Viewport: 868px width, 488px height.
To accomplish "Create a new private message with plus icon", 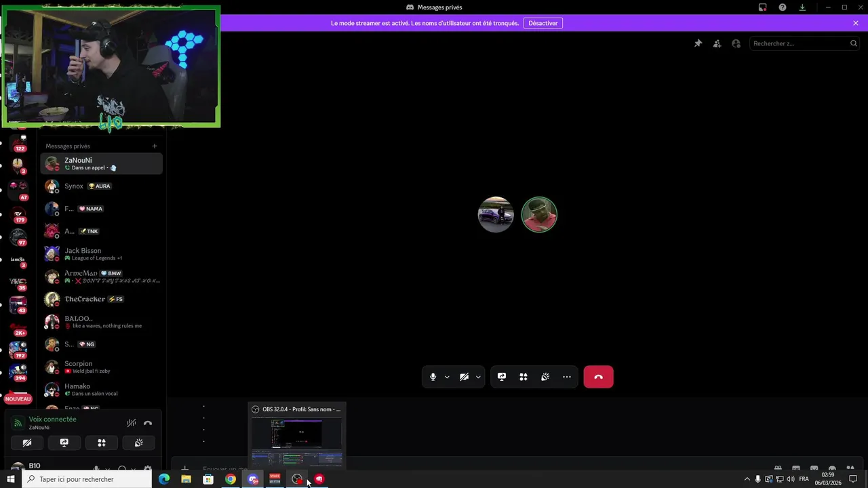I will [155, 146].
